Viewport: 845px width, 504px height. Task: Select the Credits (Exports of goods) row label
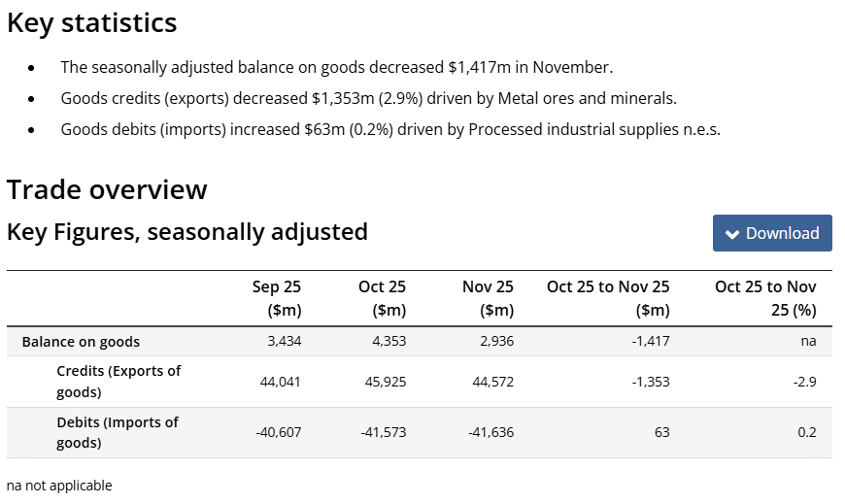click(x=118, y=382)
